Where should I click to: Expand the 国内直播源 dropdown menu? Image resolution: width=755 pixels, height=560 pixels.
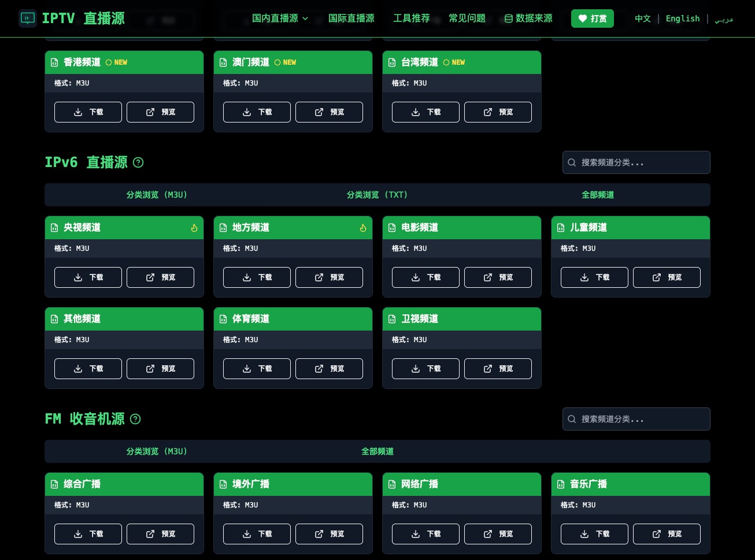click(280, 18)
